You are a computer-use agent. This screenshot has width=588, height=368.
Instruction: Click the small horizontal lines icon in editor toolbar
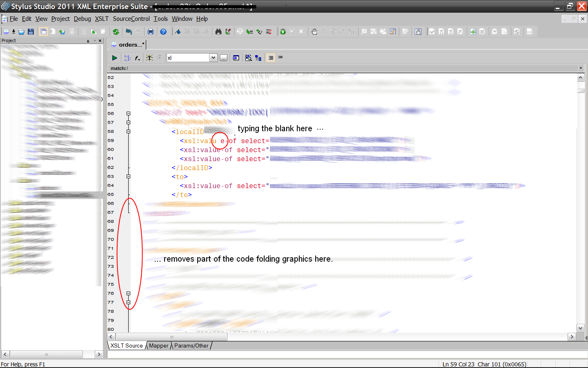coord(281,58)
